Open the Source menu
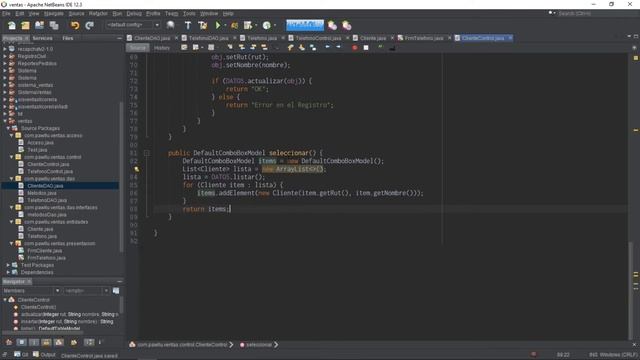 [x=76, y=13]
